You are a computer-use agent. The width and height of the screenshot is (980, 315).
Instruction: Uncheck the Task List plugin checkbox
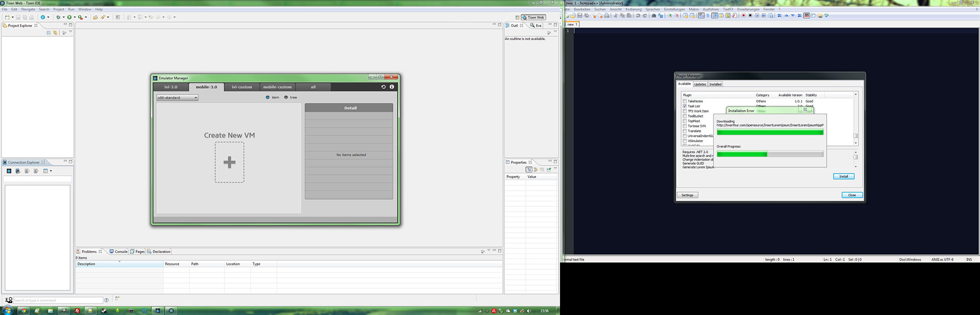click(685, 106)
